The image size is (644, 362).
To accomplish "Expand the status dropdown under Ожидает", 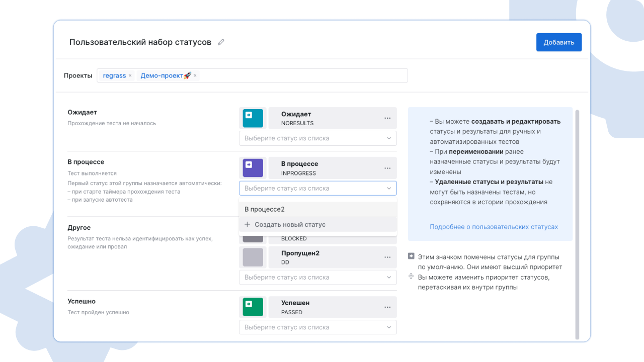I will coord(317,138).
